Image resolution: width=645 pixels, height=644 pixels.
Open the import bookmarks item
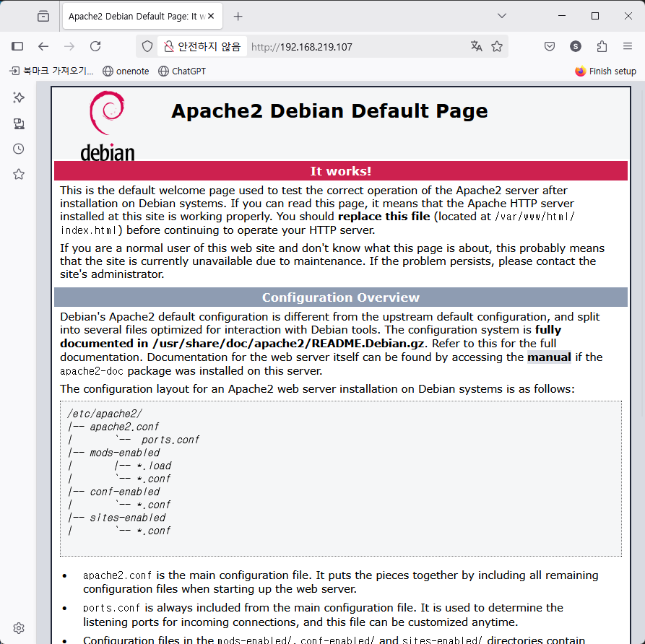pyautogui.click(x=52, y=71)
